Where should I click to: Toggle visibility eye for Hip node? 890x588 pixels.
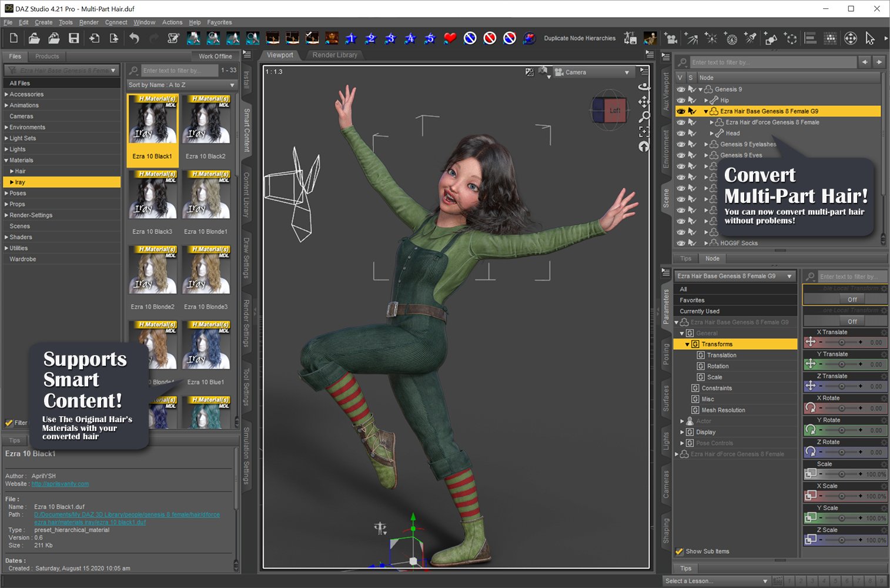[681, 100]
